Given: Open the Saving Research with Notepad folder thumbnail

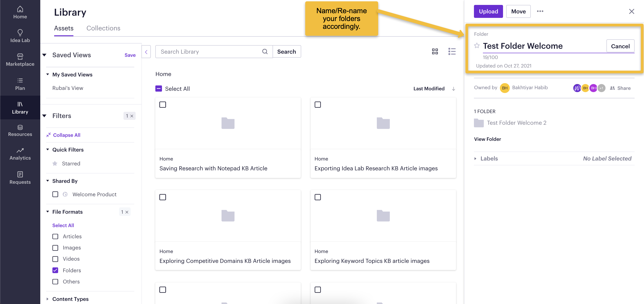Looking at the screenshot, I should tap(228, 123).
